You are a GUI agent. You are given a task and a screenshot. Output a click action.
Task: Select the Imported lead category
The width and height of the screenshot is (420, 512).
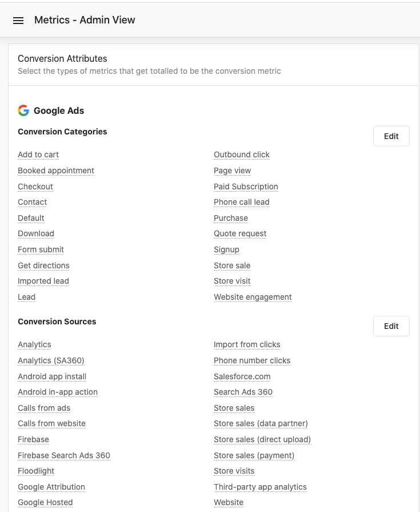(43, 281)
